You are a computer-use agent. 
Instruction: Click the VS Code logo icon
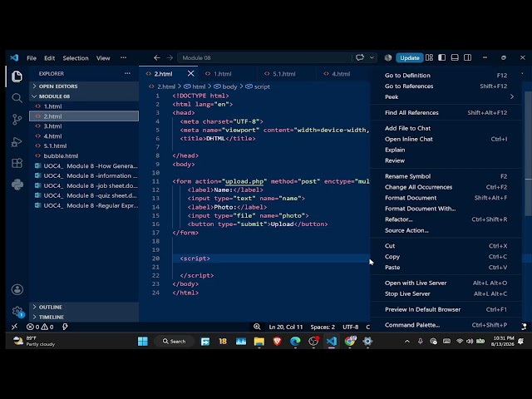coord(14,57)
